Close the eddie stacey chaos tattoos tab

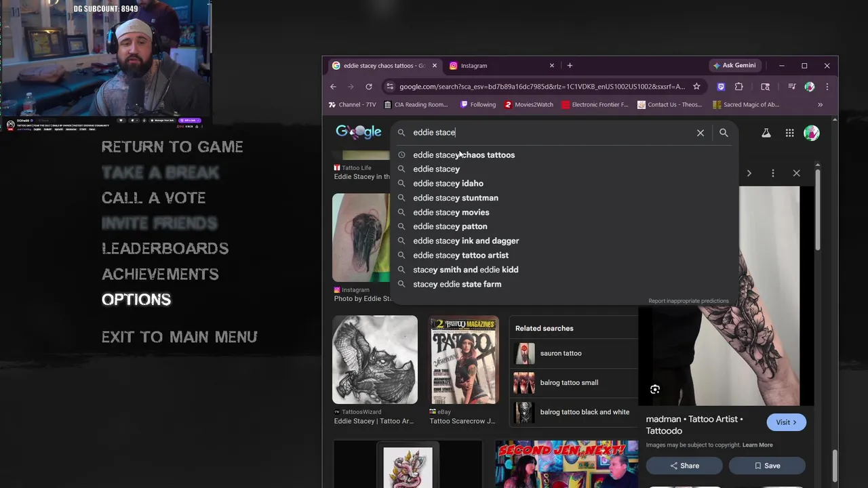click(x=435, y=66)
